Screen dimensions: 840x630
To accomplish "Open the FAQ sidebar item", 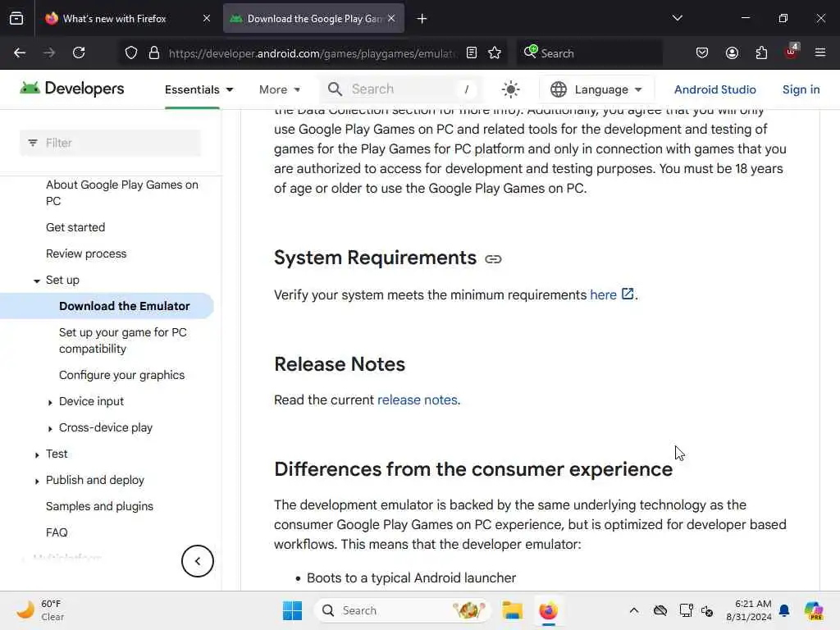I will pos(57,532).
